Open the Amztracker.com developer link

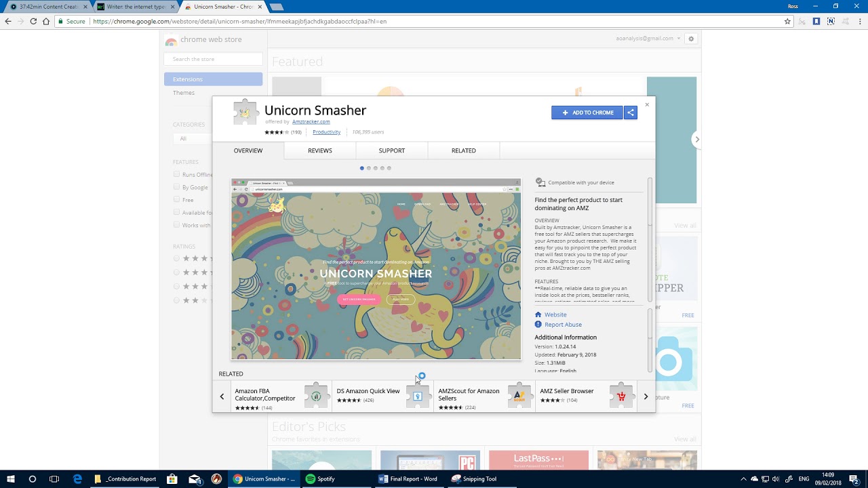point(311,122)
